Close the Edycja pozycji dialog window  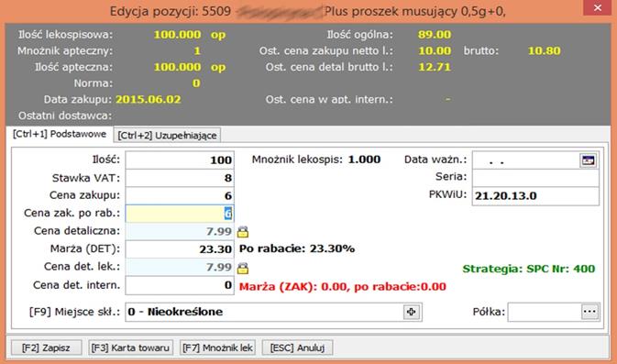coord(598,8)
